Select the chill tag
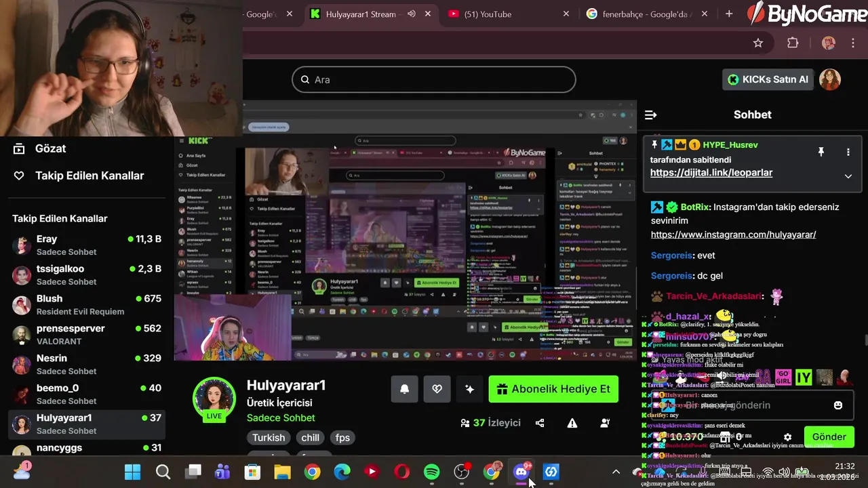Image resolution: width=868 pixels, height=488 pixels. point(310,438)
